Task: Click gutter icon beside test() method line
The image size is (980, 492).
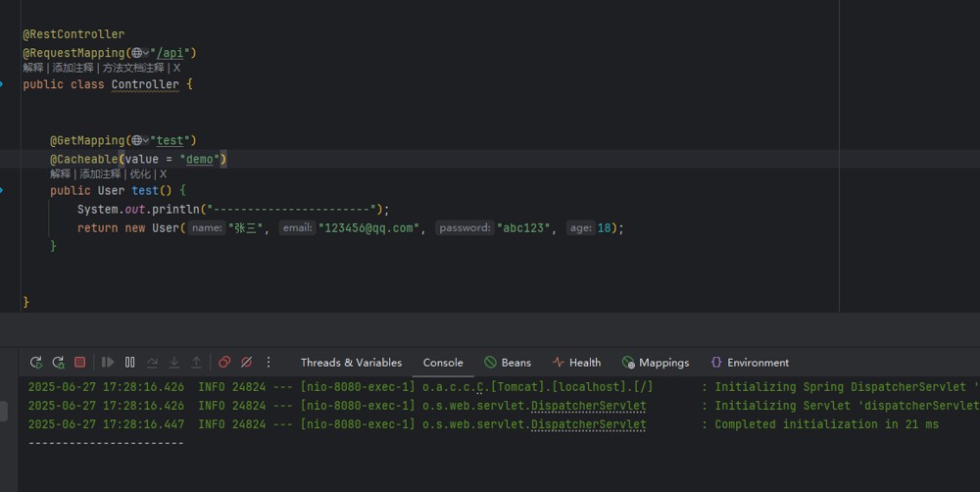Action: pyautogui.click(x=2, y=190)
